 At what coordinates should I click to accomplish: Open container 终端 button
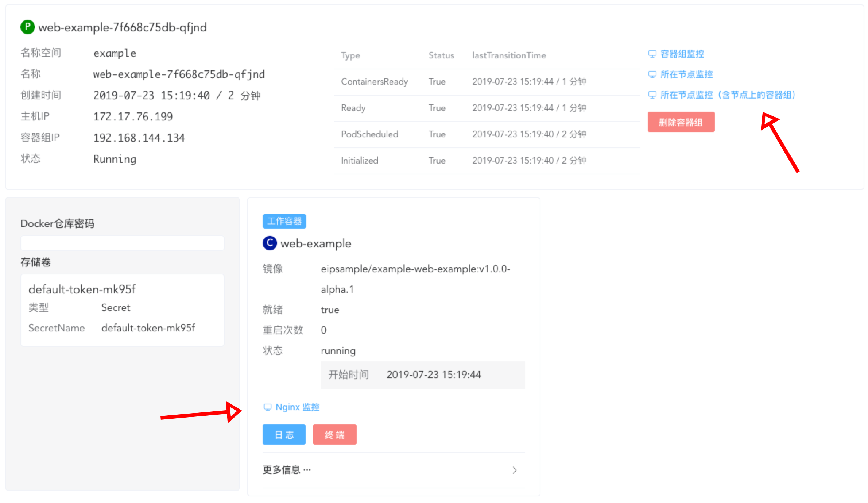tap(334, 434)
